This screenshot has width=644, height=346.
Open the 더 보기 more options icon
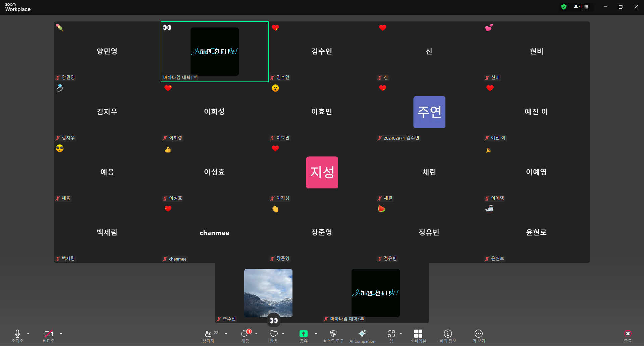tap(479, 334)
